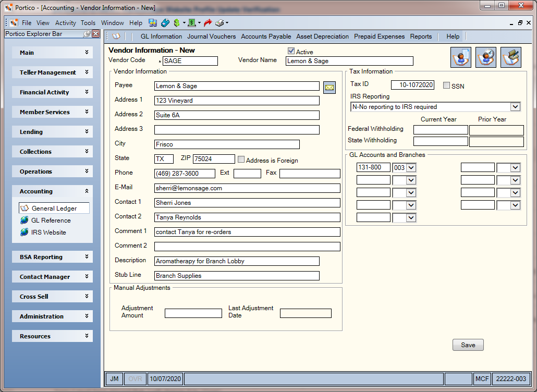This screenshot has height=392, width=537.
Task: Click the Save button
Action: [468, 345]
